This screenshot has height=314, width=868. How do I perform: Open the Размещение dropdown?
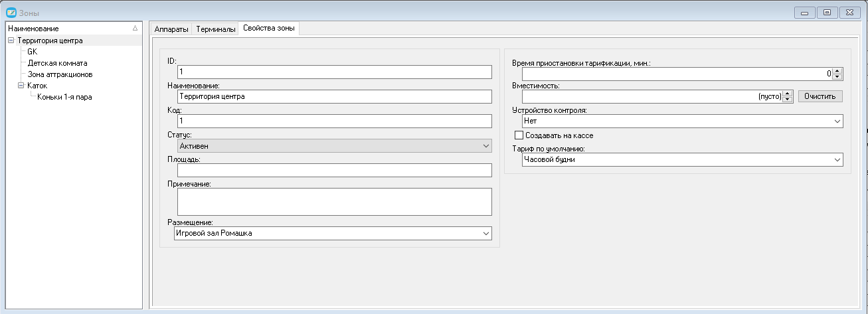(332, 233)
